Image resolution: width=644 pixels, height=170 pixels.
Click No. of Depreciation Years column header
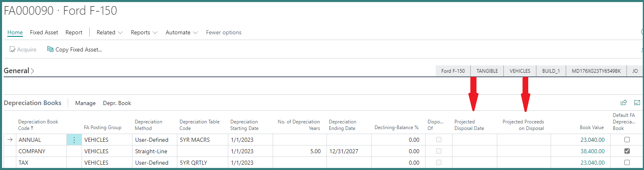coord(299,125)
